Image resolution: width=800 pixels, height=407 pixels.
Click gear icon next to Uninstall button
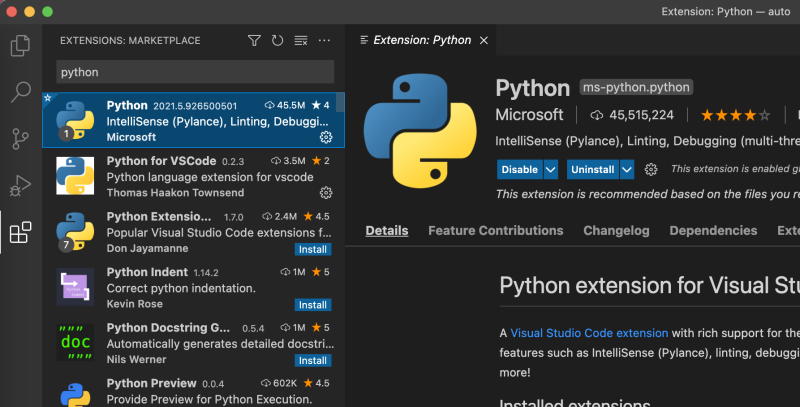click(x=651, y=169)
